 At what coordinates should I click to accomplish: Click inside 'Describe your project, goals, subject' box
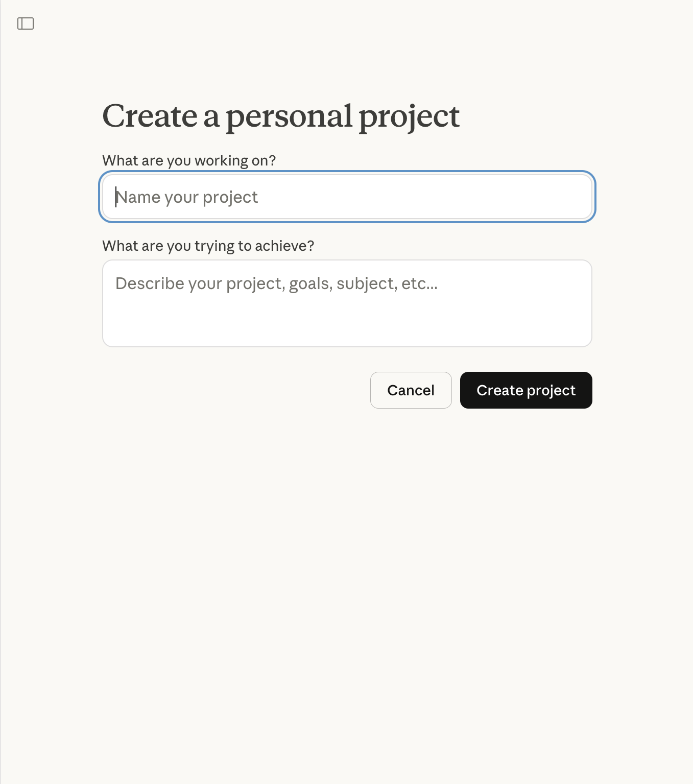click(x=347, y=303)
